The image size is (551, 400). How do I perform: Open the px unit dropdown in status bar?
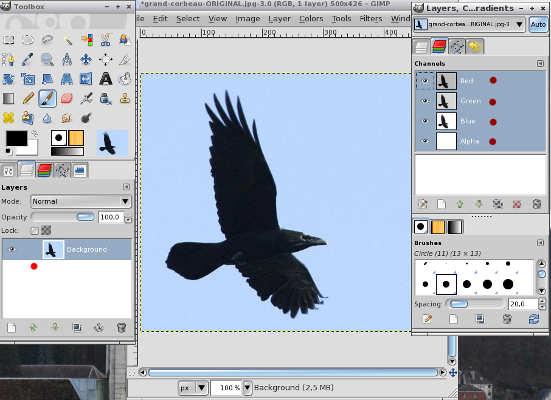click(193, 388)
